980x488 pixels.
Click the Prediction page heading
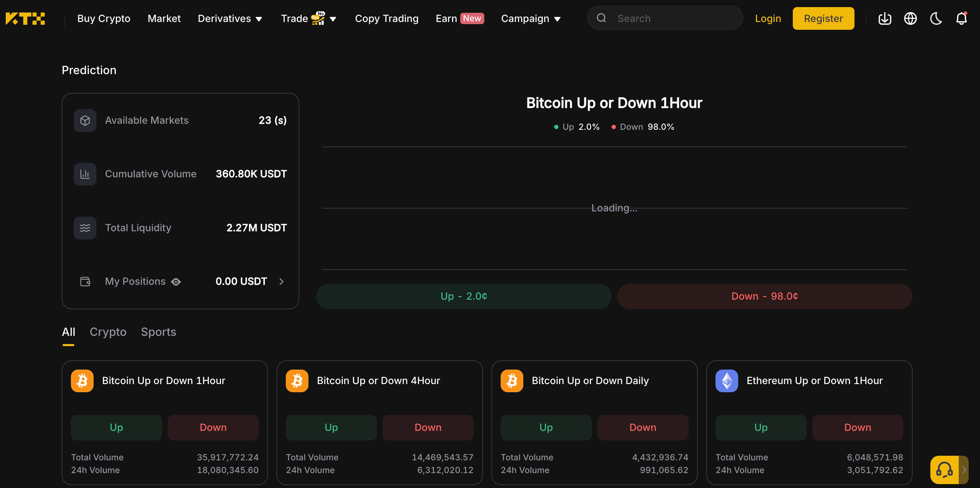(x=89, y=70)
